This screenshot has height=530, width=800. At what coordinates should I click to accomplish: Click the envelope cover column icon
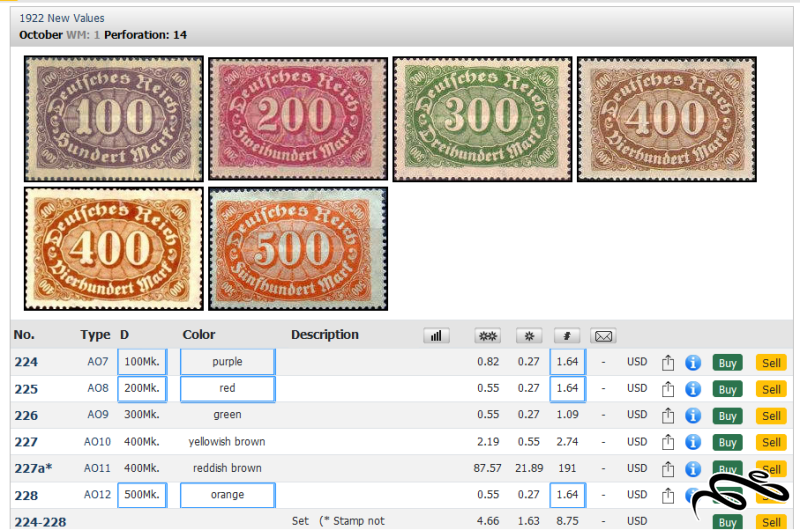[x=603, y=336]
